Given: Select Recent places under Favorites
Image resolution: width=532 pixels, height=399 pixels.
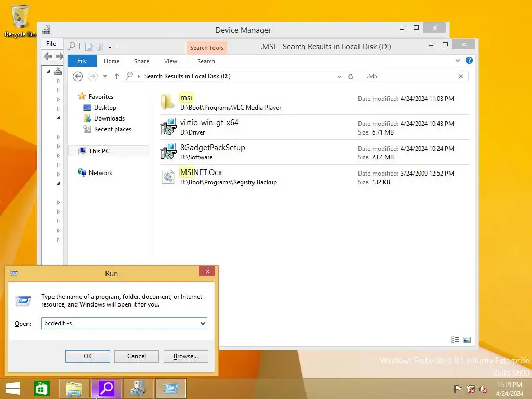Looking at the screenshot, I should pos(112,129).
